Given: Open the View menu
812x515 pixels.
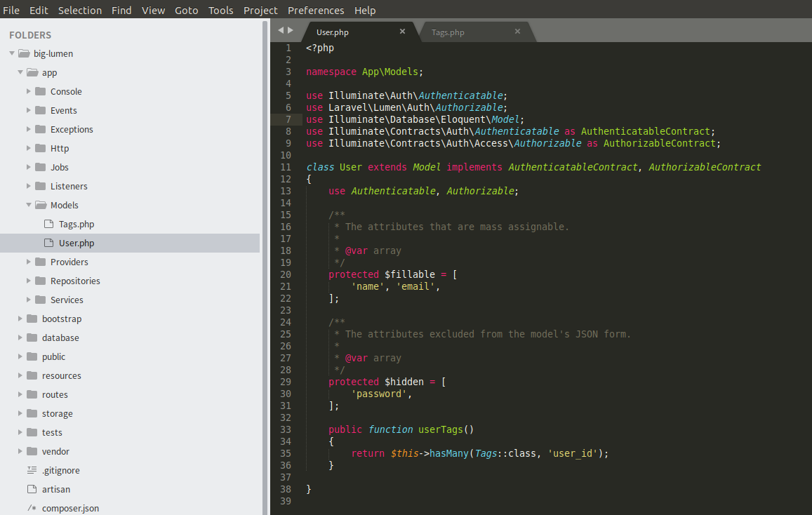Looking at the screenshot, I should click(x=153, y=11).
